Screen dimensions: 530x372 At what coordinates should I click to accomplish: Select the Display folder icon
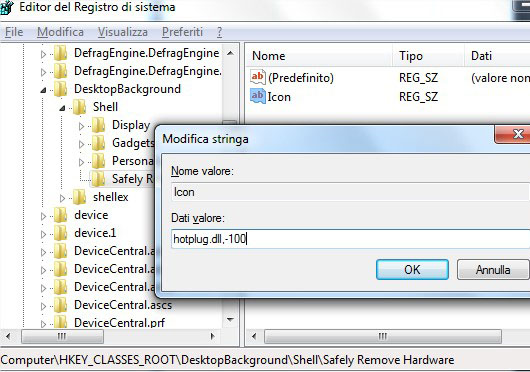[x=98, y=125]
